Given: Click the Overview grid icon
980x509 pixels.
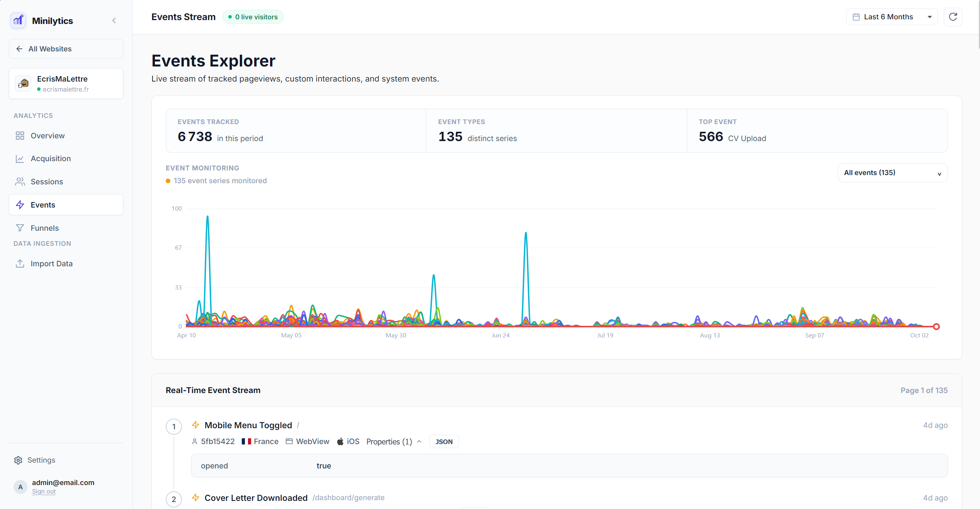Looking at the screenshot, I should pyautogui.click(x=20, y=136).
